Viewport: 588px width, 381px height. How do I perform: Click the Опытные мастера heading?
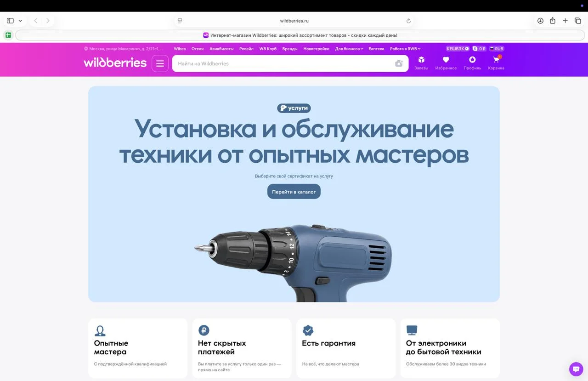[x=111, y=347]
